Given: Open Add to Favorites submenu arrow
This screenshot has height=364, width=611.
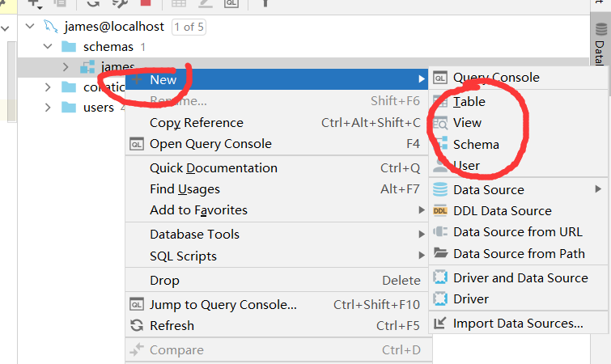Looking at the screenshot, I should 422,210.
